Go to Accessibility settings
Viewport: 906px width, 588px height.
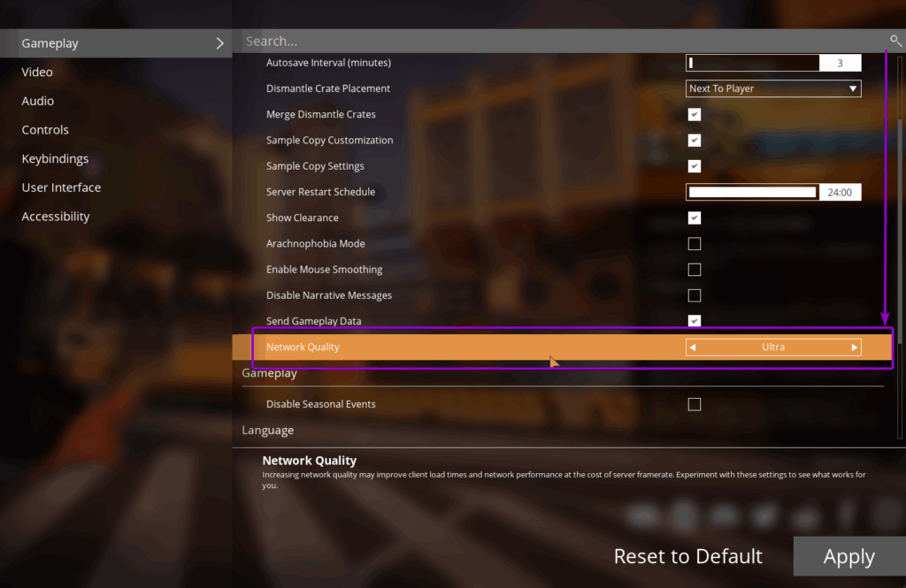(56, 217)
